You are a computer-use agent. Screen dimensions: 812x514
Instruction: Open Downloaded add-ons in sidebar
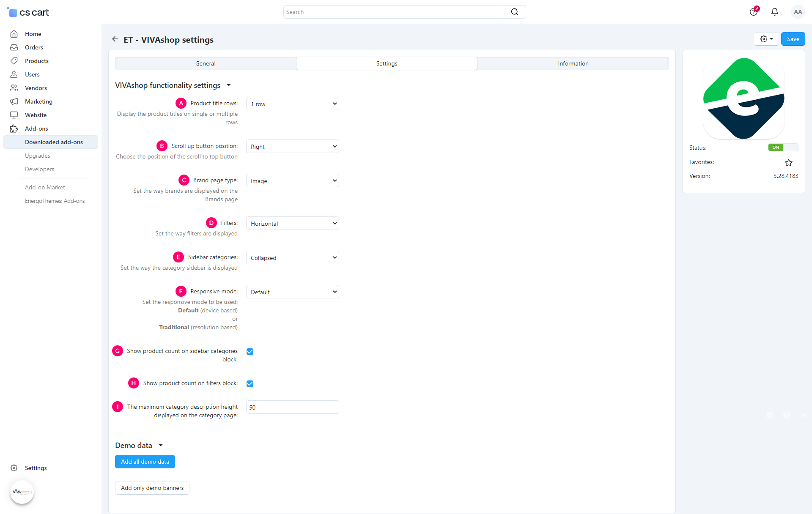[51, 142]
